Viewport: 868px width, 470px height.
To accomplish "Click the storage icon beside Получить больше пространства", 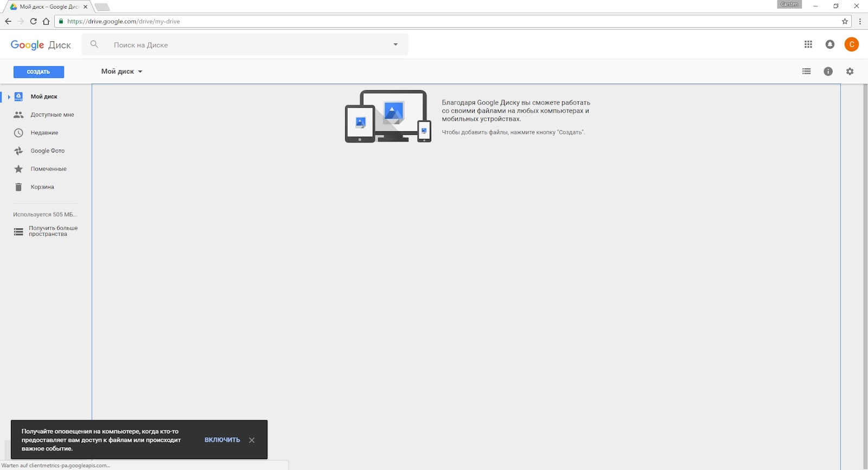I will [x=18, y=231].
